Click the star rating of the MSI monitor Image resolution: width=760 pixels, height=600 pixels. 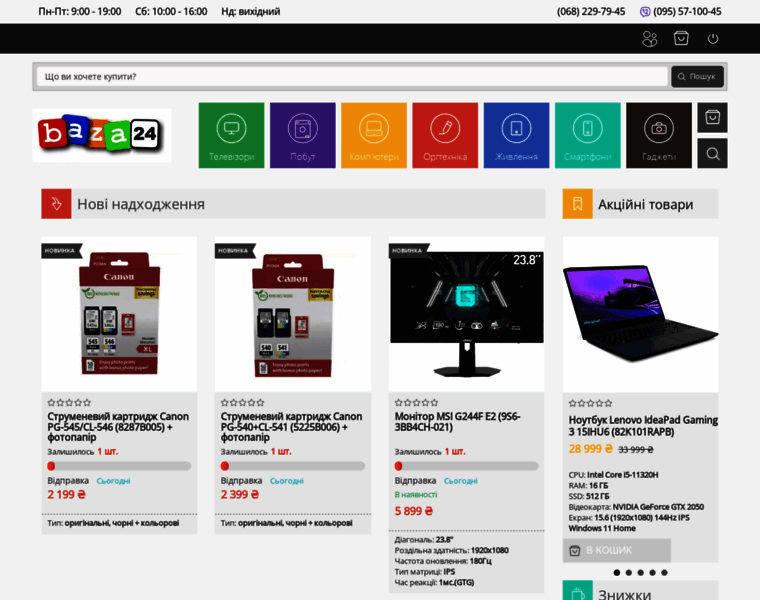[416, 402]
